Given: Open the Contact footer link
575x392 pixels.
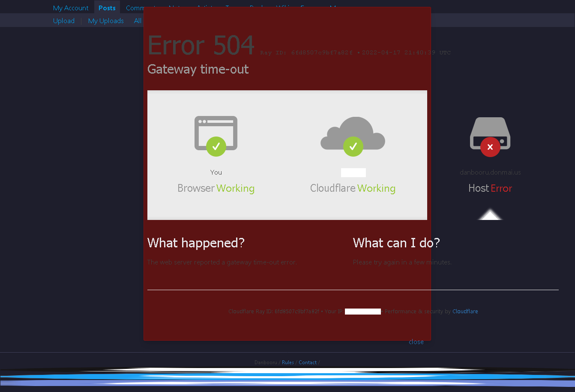Looking at the screenshot, I should 308,362.
